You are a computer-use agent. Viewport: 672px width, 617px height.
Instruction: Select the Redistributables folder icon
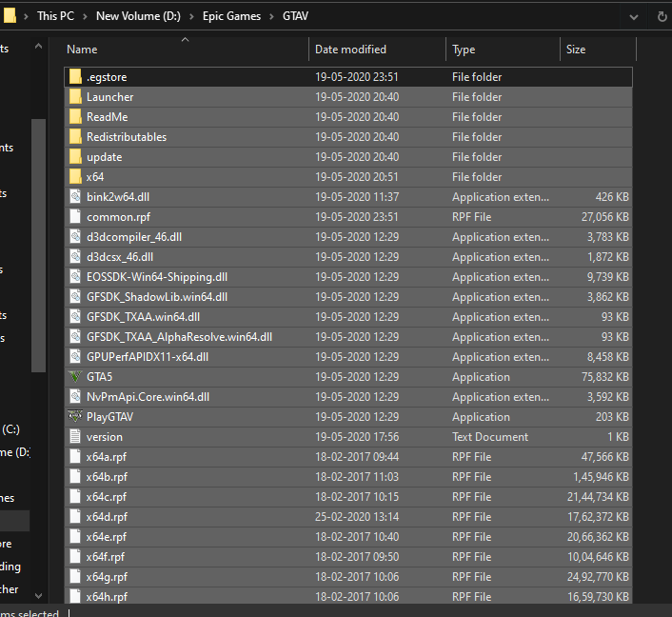75,137
